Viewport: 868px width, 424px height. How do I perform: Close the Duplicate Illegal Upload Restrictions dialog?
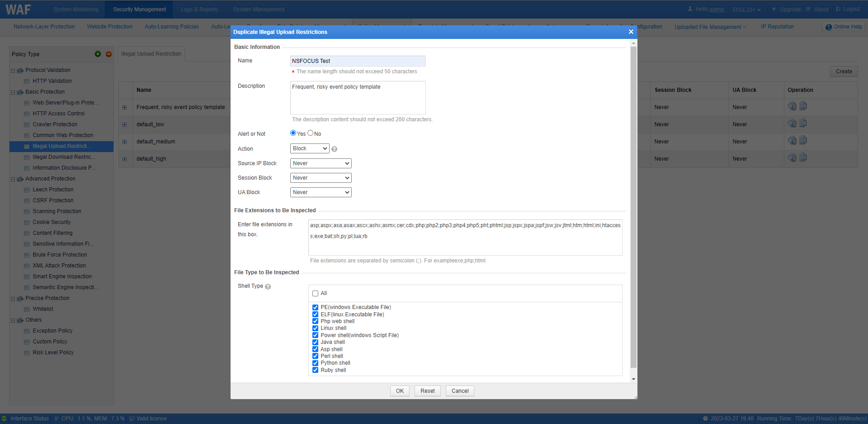631,32
